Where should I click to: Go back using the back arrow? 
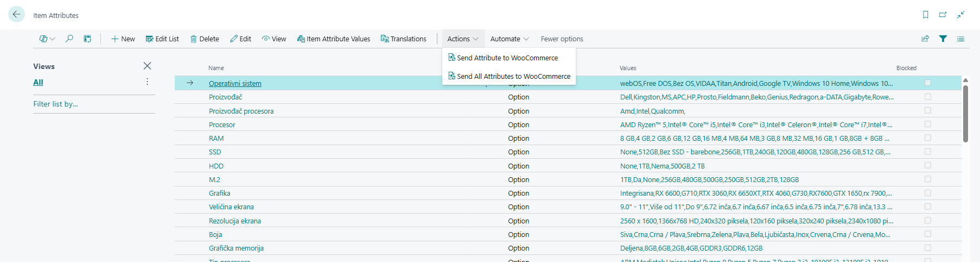pos(17,15)
